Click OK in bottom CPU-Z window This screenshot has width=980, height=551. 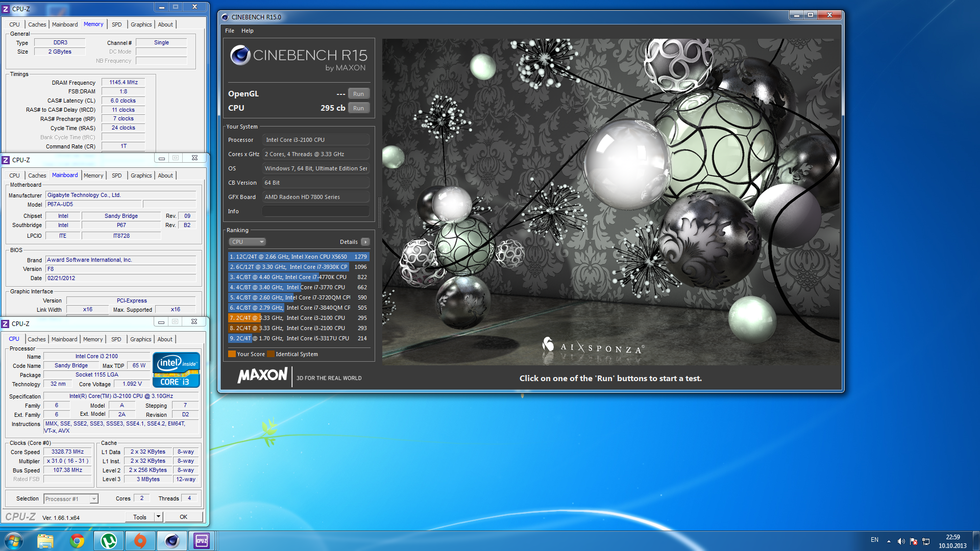click(183, 517)
